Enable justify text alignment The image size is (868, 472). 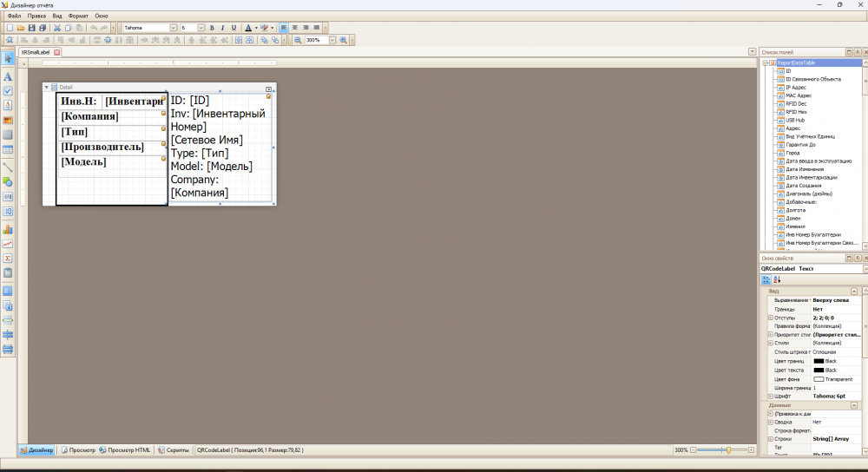click(317, 28)
